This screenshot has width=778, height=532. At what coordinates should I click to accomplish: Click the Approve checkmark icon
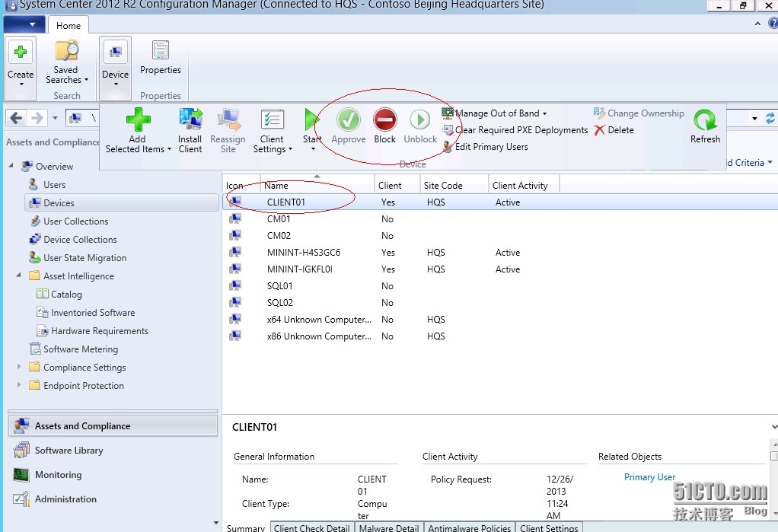[349, 119]
